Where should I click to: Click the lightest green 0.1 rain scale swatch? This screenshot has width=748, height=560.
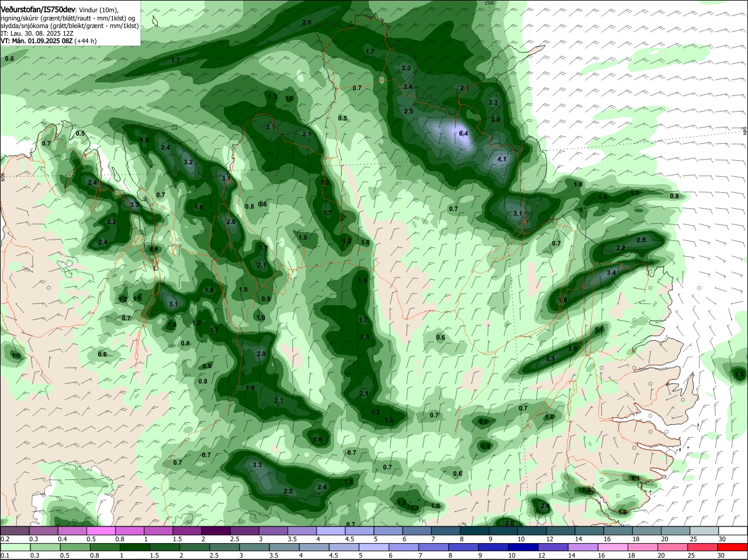pos(15,547)
